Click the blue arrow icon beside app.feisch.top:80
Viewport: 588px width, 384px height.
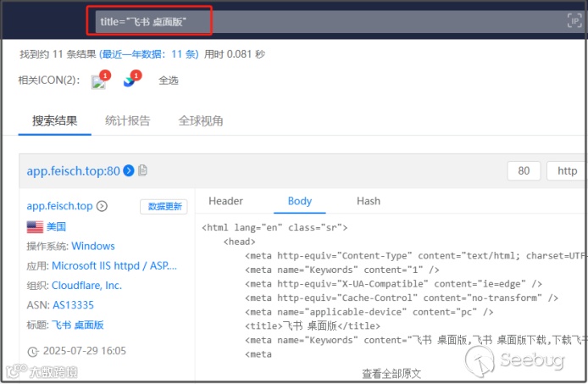pos(129,170)
